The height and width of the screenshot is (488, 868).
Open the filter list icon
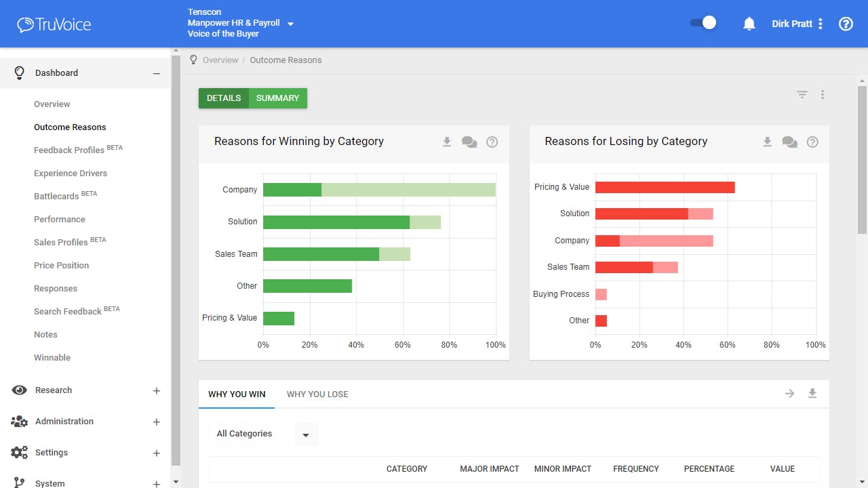pyautogui.click(x=802, y=95)
